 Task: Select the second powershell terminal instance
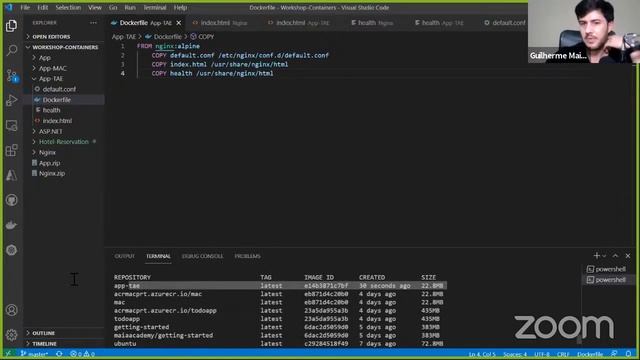606,280
